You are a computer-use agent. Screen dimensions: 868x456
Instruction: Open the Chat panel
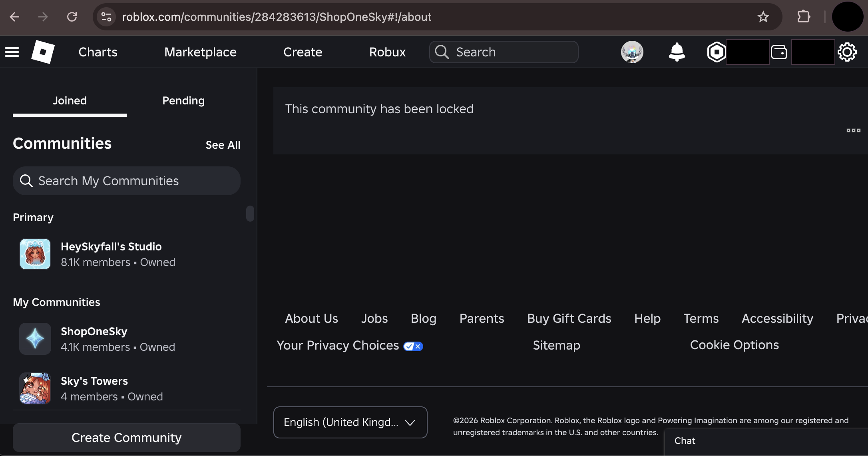pos(765,442)
